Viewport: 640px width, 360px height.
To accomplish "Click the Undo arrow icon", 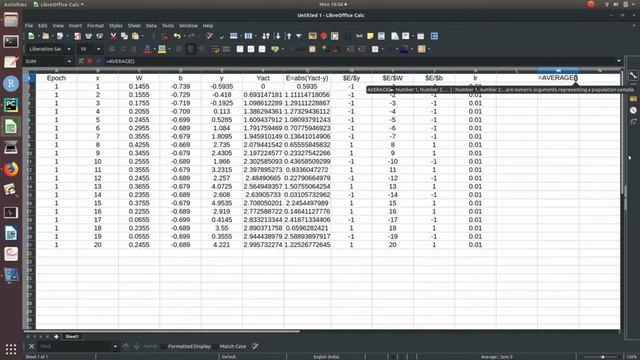I will point(177,36).
